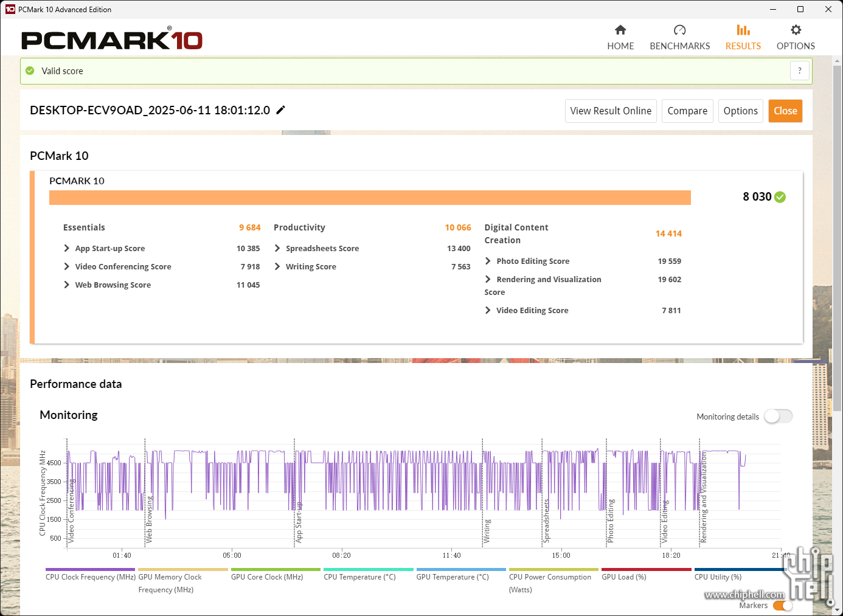Click the vertical scrollbar thumb
843x616 pixels.
pos(837,239)
